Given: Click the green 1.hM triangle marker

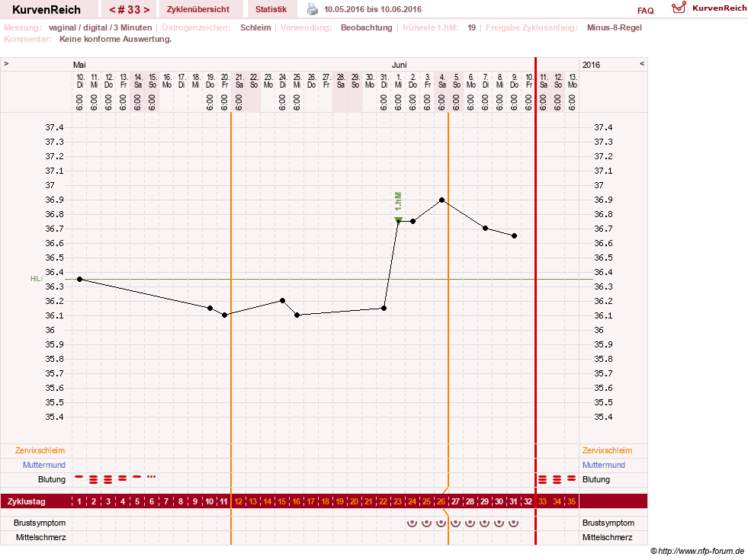Looking at the screenshot, I should click(x=398, y=219).
